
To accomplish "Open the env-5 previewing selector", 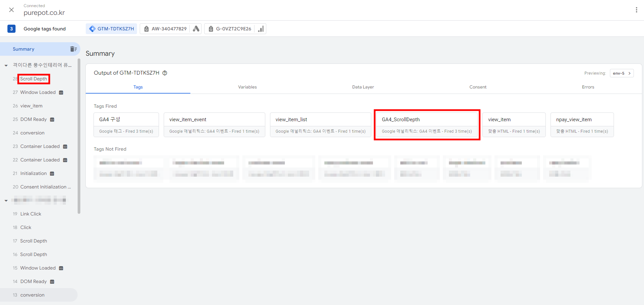I will click(622, 73).
